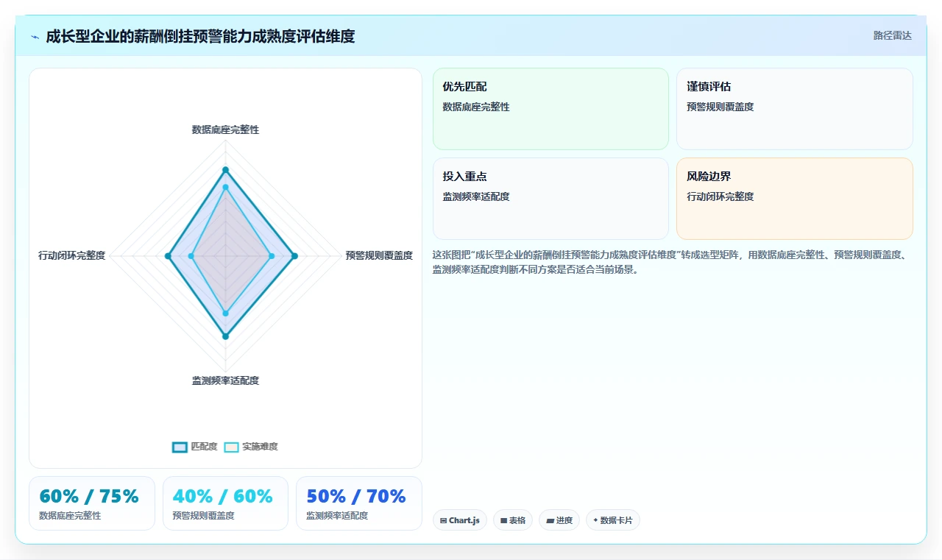Click radar axis label 监测频率适配度
Viewport: 942px width, 560px height.
point(225,380)
